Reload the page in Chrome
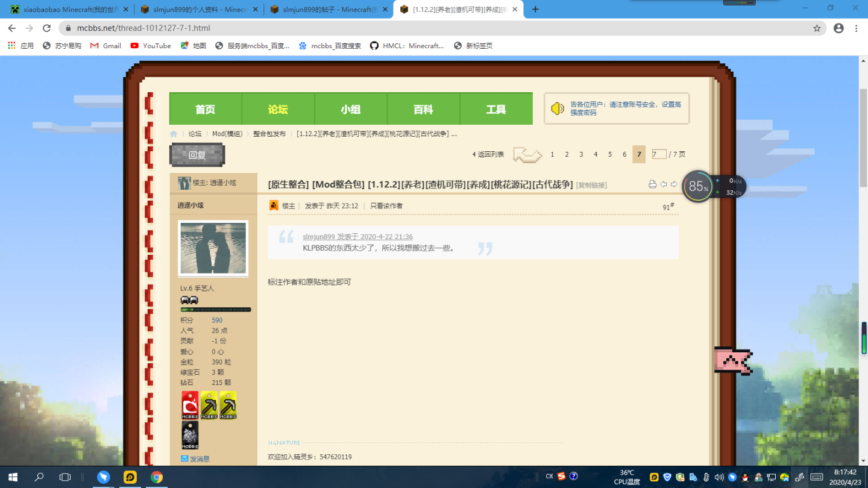868x488 pixels. [x=46, y=28]
